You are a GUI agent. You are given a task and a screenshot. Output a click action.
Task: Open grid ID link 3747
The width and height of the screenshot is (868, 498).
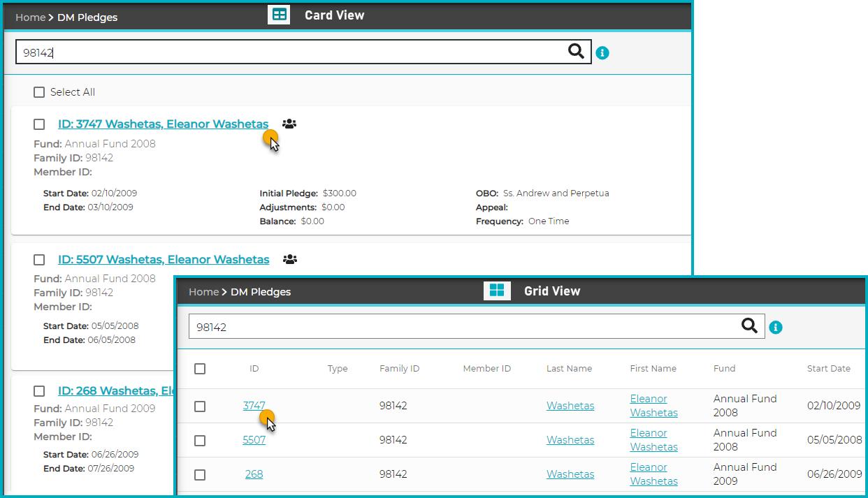[254, 406]
